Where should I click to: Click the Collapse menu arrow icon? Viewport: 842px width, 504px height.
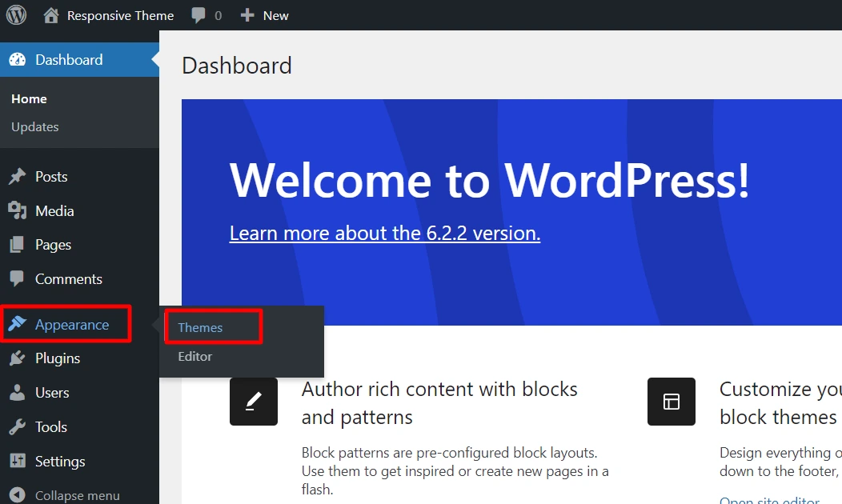coord(17,495)
